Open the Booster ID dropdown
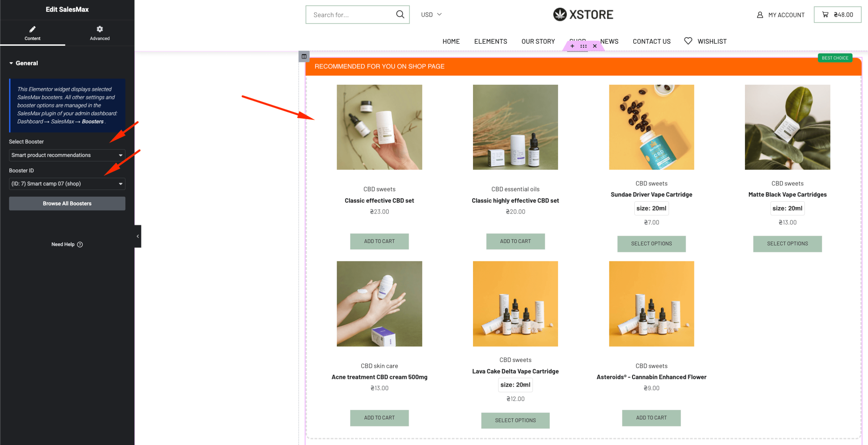 [67, 184]
